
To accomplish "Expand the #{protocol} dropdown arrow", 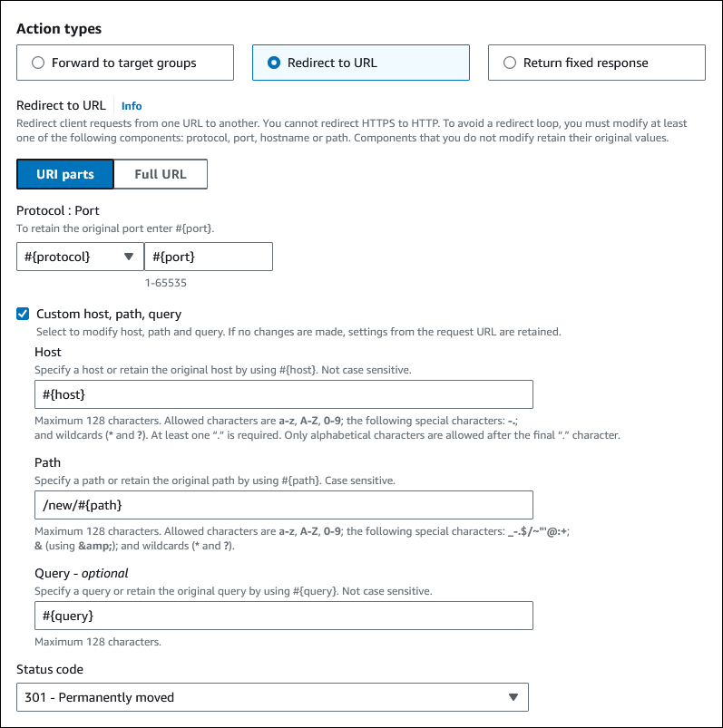I will tap(129, 257).
